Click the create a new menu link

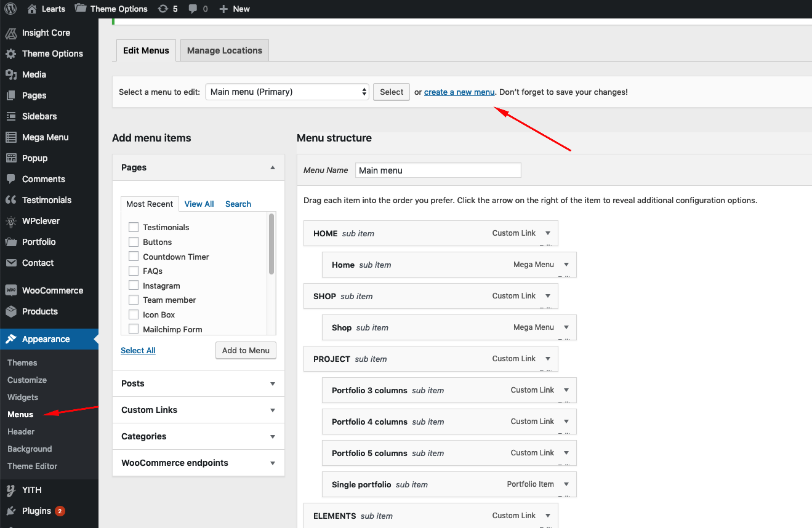click(459, 92)
